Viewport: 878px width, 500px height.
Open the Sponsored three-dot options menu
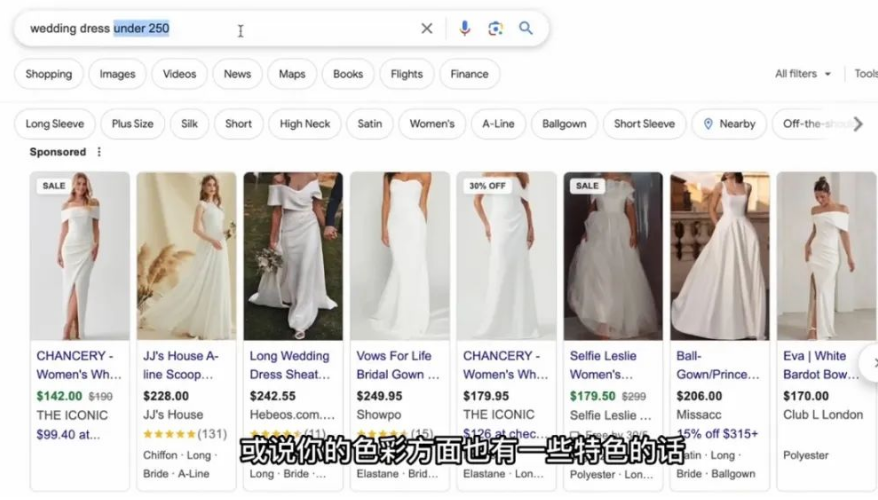[x=99, y=152]
